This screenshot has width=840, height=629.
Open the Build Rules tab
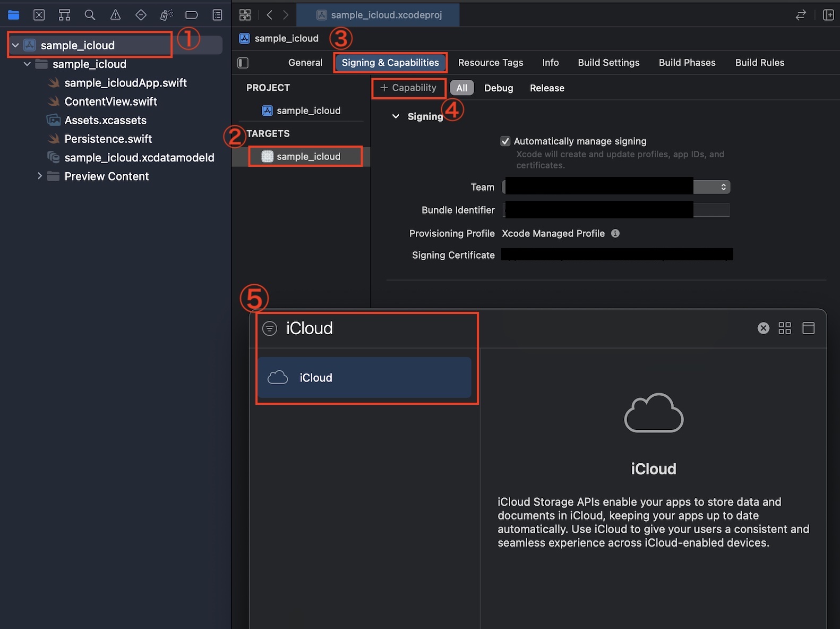pos(760,63)
